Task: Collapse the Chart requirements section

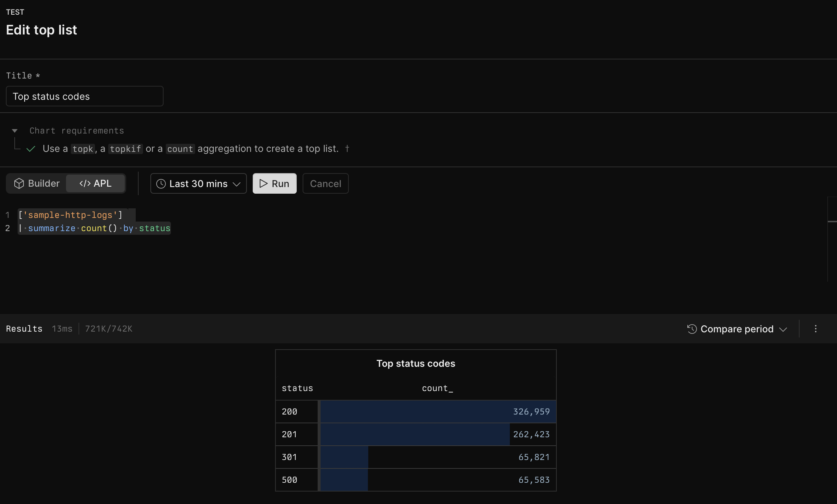Action: click(x=15, y=131)
